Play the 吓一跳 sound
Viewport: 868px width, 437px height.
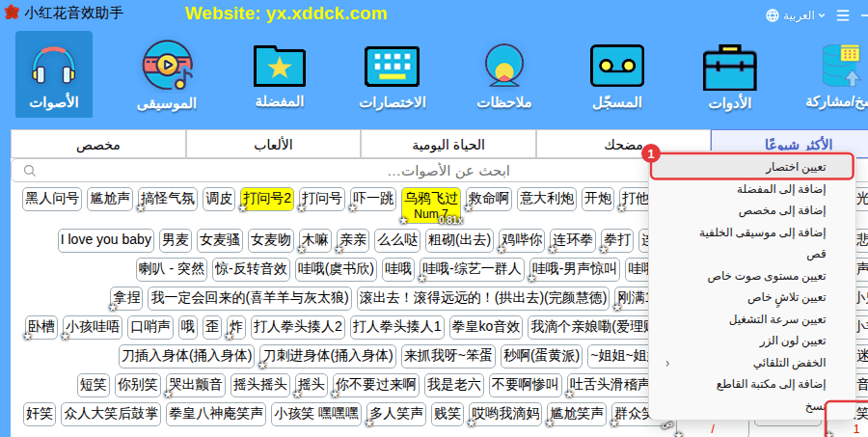[373, 199]
